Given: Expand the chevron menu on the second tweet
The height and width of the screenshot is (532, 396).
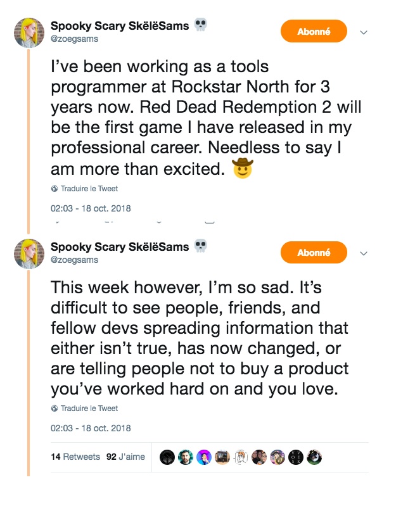Looking at the screenshot, I should pos(364,253).
